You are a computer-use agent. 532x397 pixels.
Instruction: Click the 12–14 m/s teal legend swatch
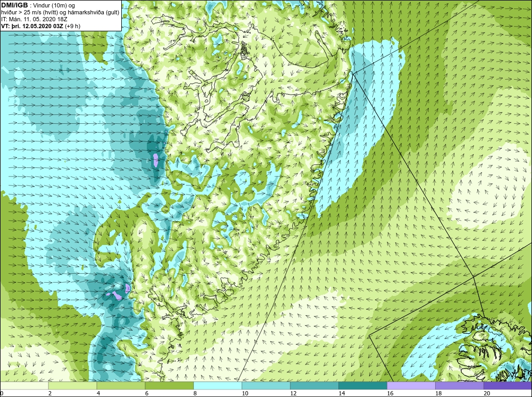pyautogui.click(x=314, y=385)
